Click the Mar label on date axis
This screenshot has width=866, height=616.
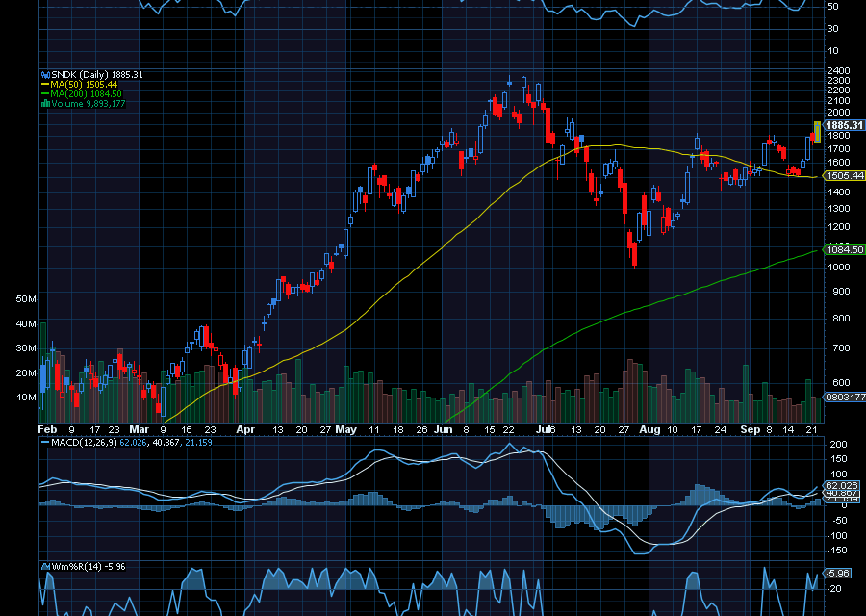[140, 429]
